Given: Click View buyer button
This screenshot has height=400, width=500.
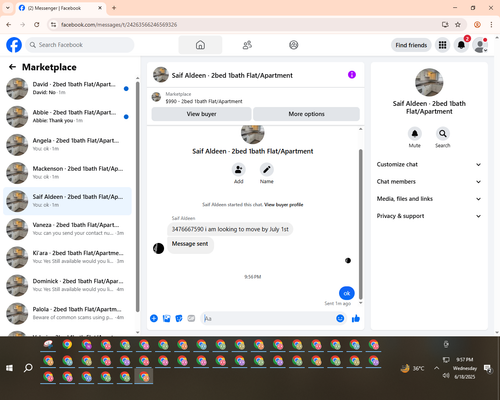Looking at the screenshot, I should click(201, 114).
